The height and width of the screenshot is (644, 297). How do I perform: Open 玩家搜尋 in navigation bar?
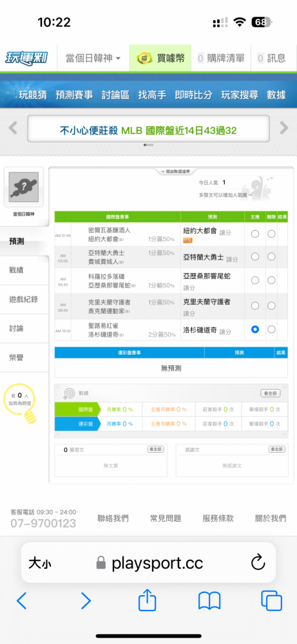pyautogui.click(x=240, y=95)
